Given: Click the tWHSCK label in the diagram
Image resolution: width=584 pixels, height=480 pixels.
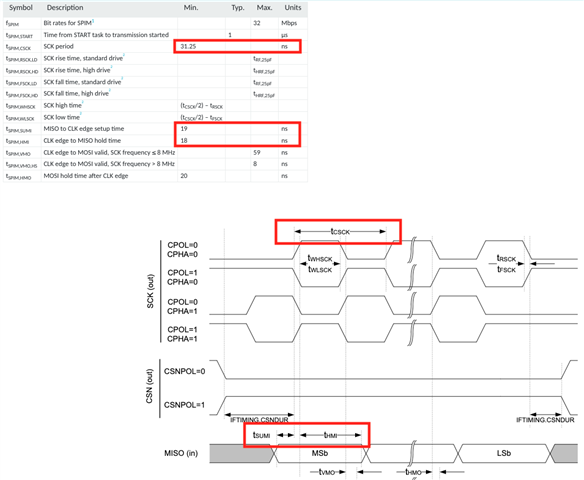Looking at the screenshot, I should (x=320, y=258).
